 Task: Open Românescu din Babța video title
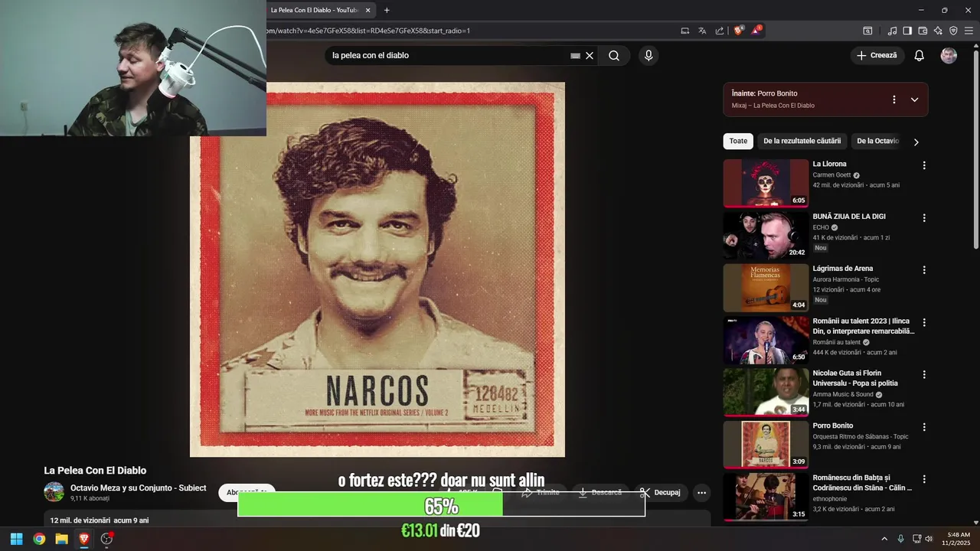(x=862, y=482)
